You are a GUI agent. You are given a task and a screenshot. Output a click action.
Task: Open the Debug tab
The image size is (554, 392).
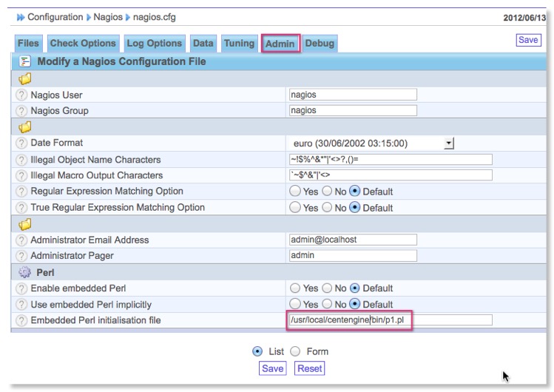click(320, 44)
